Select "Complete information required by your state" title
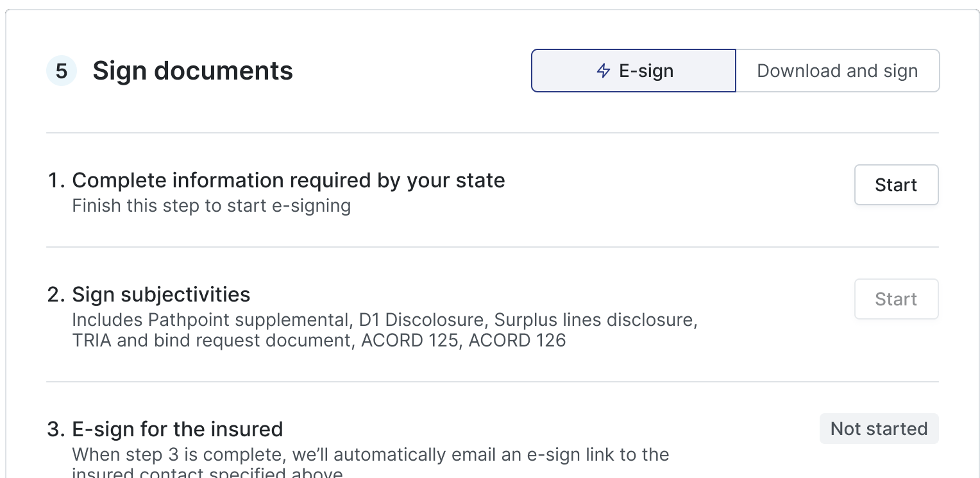The height and width of the screenshot is (478, 980). pyautogui.click(x=288, y=180)
